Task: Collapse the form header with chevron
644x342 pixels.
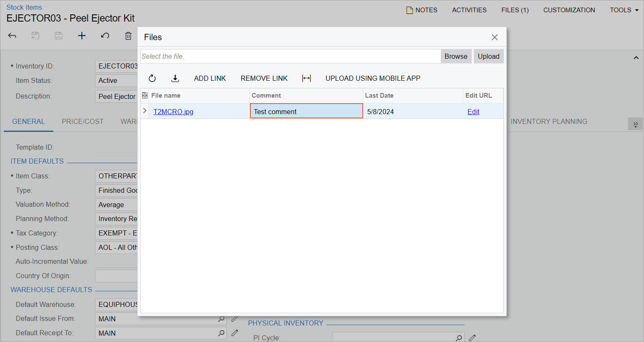Action: [636, 58]
